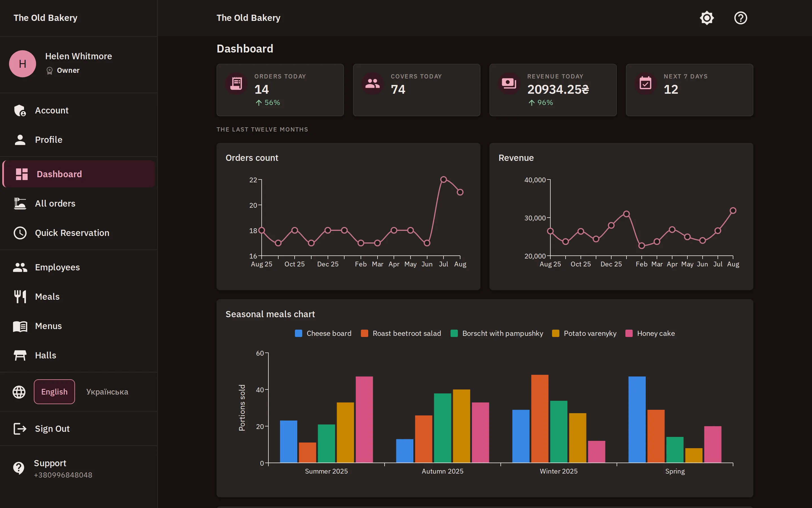Screen dimensions: 812x508
Task: Click the Sign Out link
Action: click(79, 429)
